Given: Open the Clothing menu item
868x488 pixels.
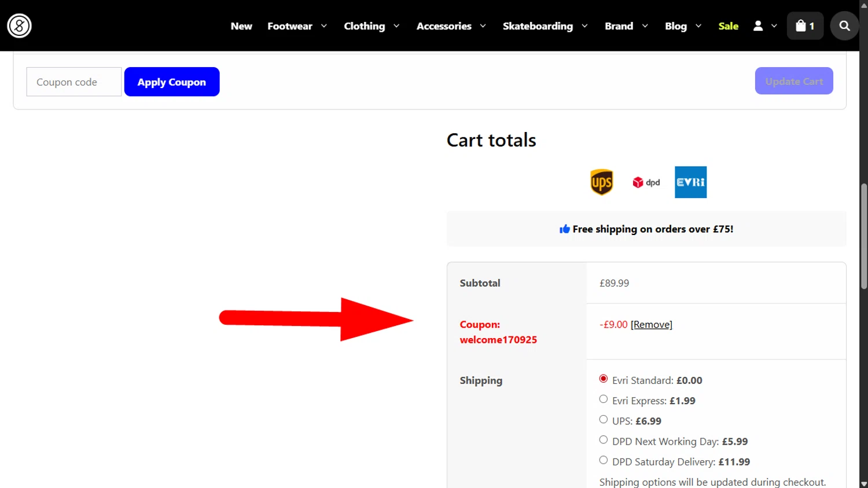Looking at the screenshot, I should coord(364,26).
